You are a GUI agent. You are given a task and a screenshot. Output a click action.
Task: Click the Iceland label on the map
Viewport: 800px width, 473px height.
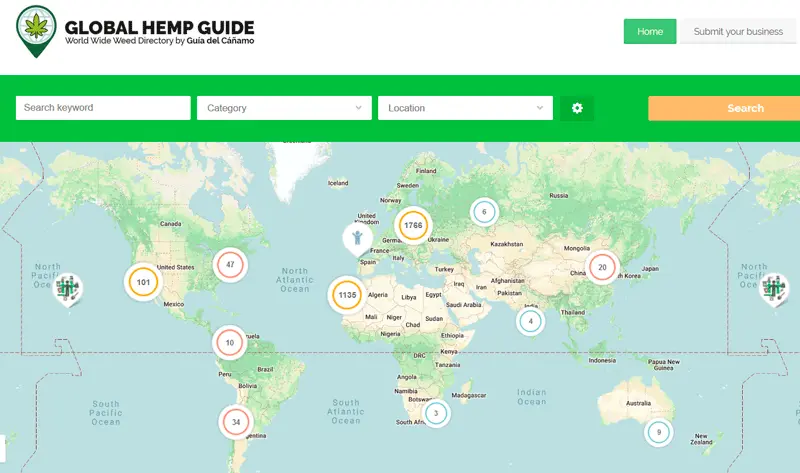[x=338, y=183]
